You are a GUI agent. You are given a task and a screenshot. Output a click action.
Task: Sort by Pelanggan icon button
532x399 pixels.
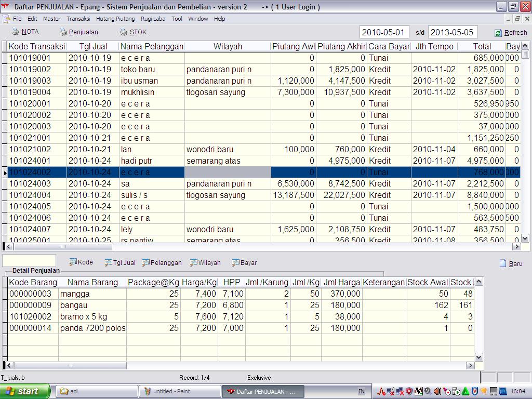(x=146, y=263)
